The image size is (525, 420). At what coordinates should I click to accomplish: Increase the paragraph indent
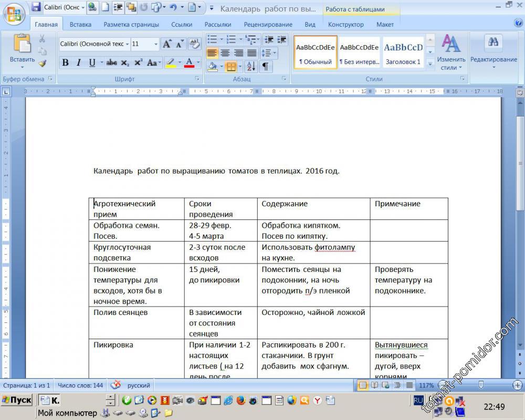281,39
